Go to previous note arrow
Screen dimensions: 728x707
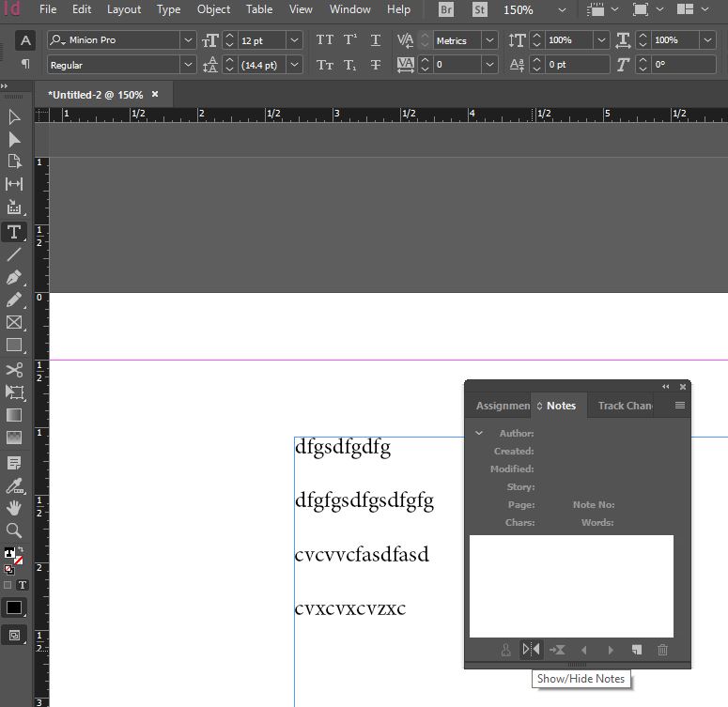point(584,651)
